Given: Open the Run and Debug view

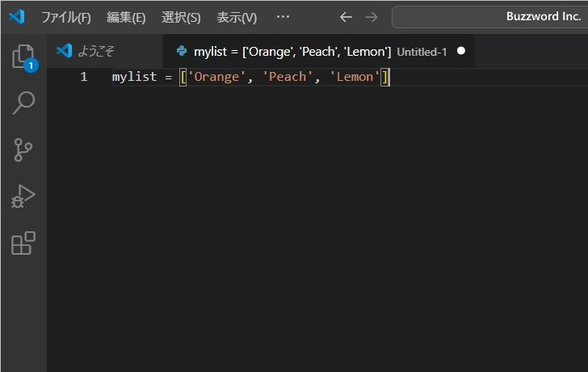Looking at the screenshot, I should pyautogui.click(x=23, y=197).
